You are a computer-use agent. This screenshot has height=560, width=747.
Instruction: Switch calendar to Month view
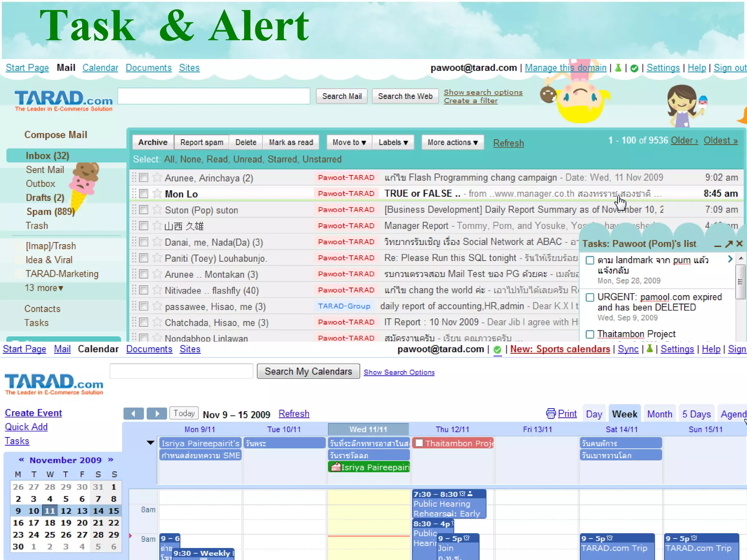click(659, 414)
